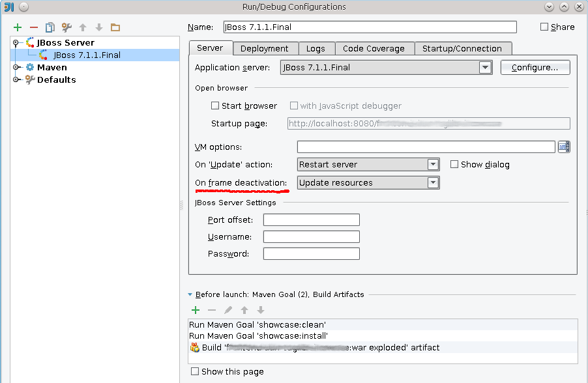Image resolution: width=588 pixels, height=383 pixels.
Task: Click the JBoss Server node icon
Action: [30, 42]
